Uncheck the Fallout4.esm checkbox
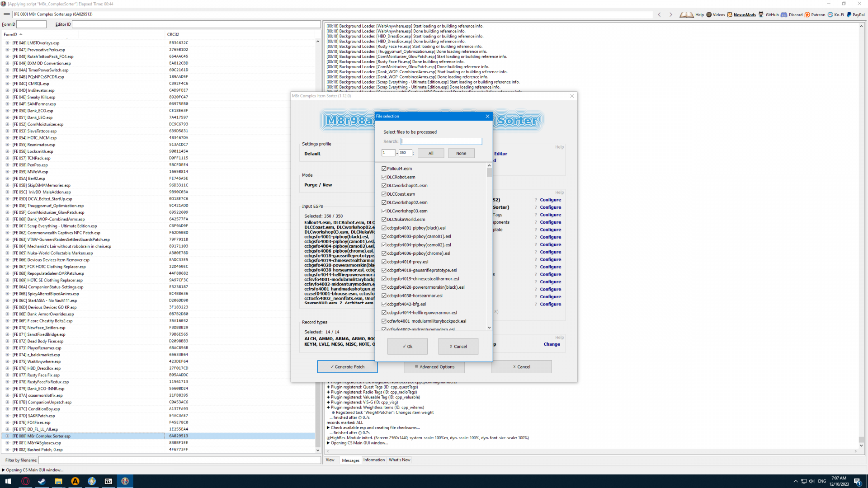Image resolution: width=868 pixels, height=488 pixels. click(x=384, y=169)
